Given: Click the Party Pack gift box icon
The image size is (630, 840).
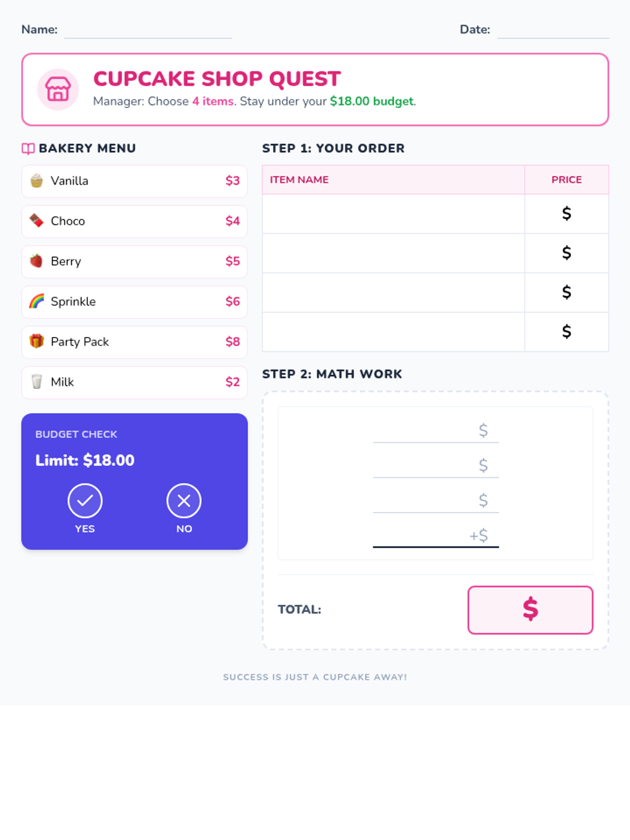Looking at the screenshot, I should 37,341.
